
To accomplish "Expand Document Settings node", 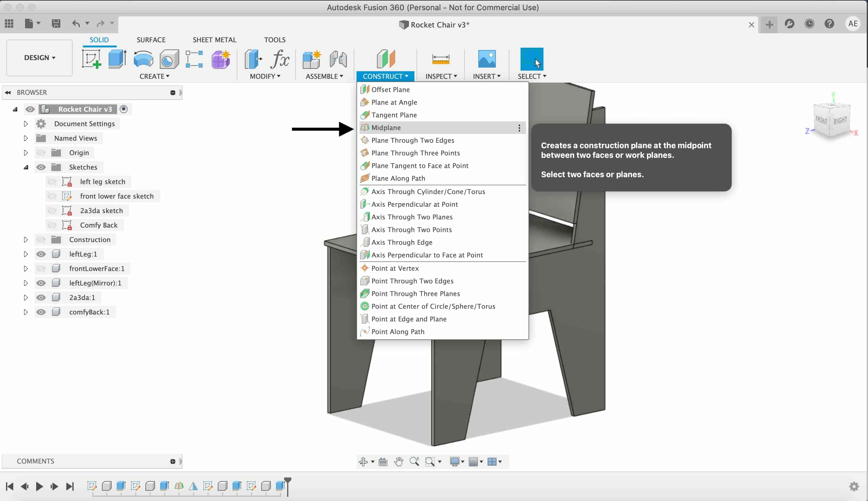I will click(x=25, y=123).
